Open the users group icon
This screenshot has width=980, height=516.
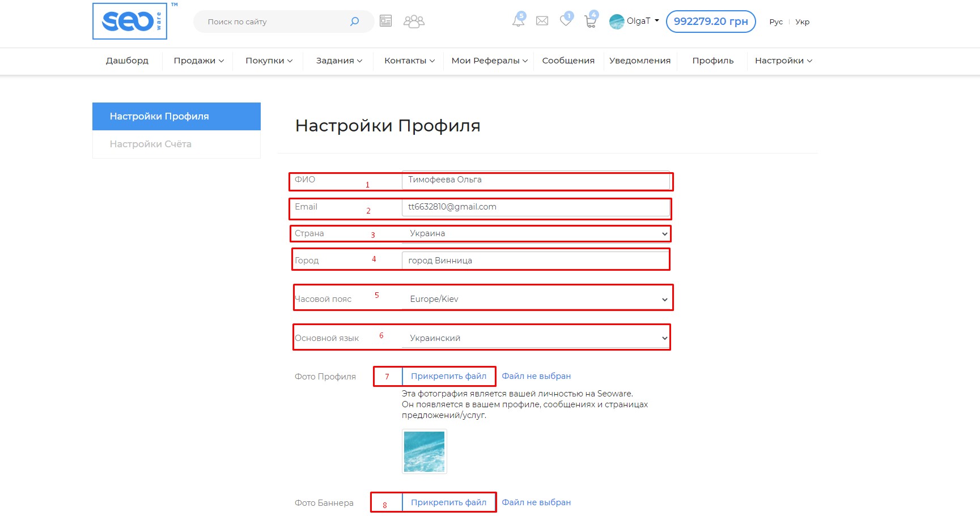[x=414, y=22]
